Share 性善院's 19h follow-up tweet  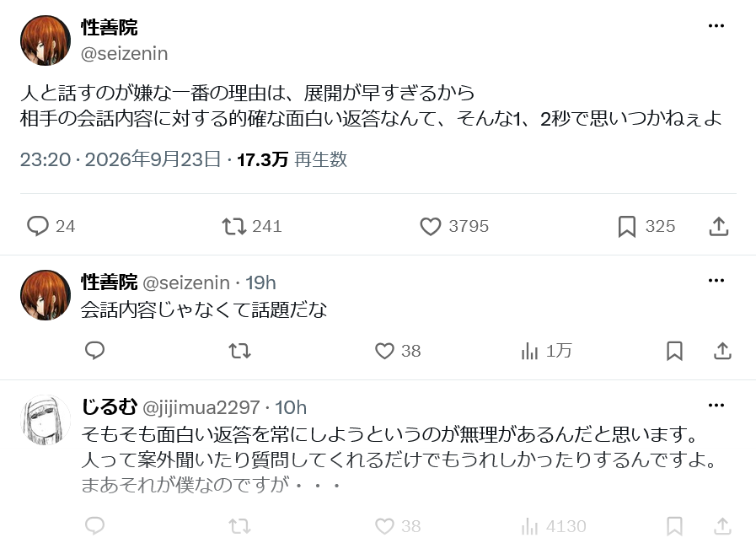(x=722, y=351)
